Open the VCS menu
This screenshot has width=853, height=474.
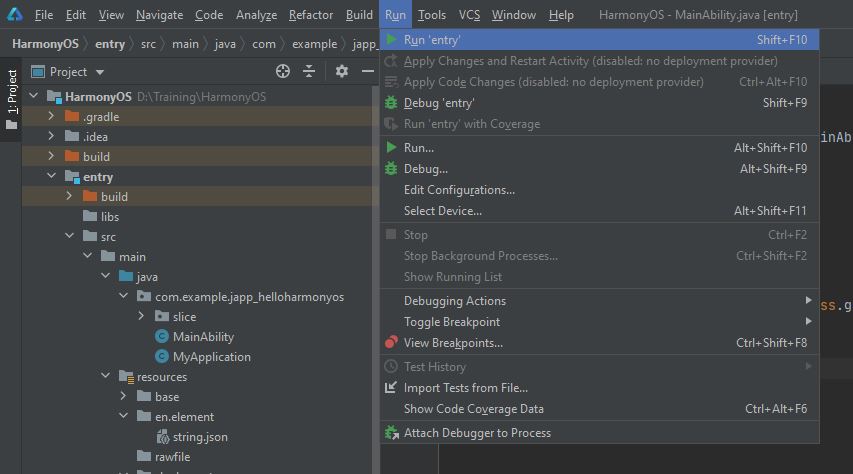[x=469, y=15]
